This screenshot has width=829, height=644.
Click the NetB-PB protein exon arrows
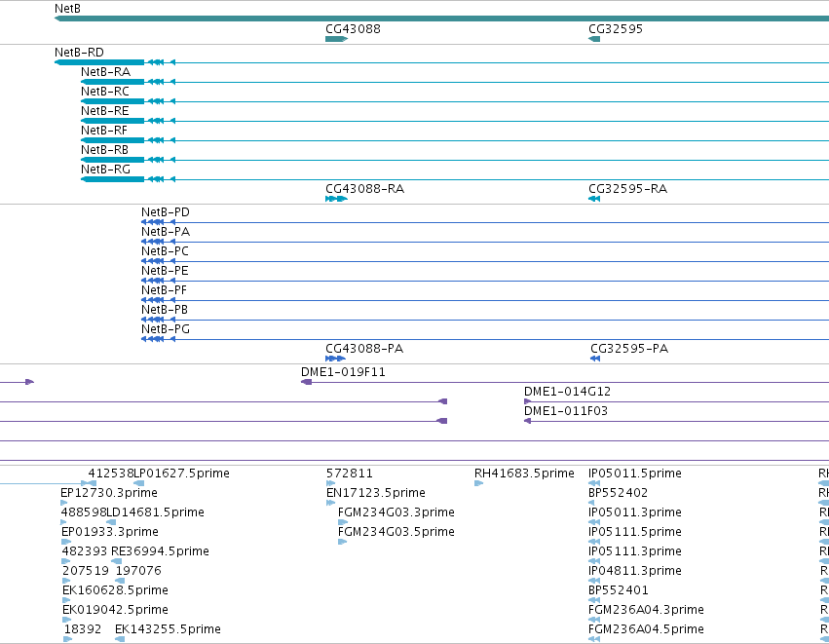tap(158, 320)
